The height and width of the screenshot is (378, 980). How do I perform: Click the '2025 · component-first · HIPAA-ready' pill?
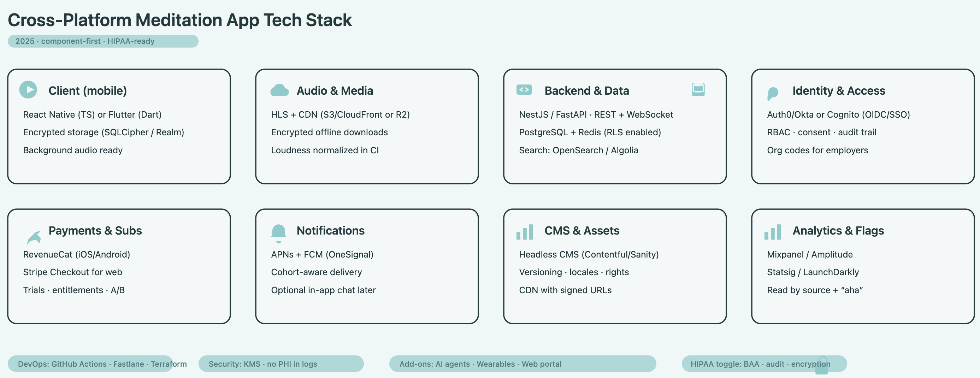coord(103,41)
